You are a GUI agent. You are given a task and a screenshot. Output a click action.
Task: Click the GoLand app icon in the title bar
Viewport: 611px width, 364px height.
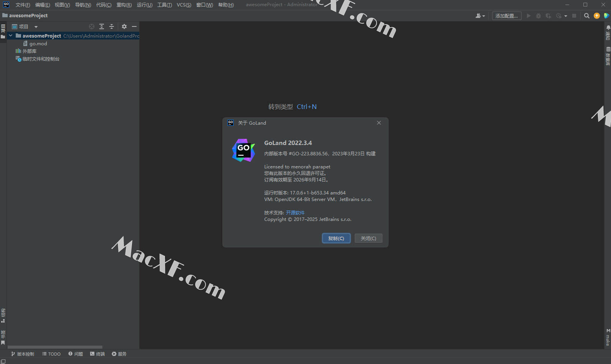coord(6,5)
